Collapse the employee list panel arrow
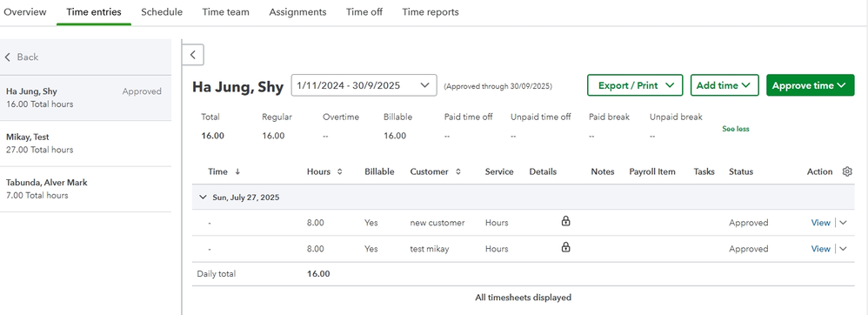 coord(192,55)
